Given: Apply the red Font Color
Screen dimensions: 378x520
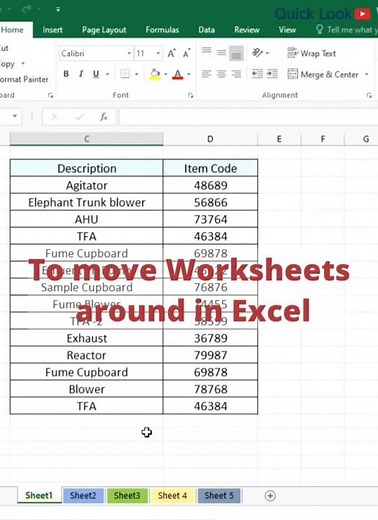Looking at the screenshot, I should tap(178, 74).
